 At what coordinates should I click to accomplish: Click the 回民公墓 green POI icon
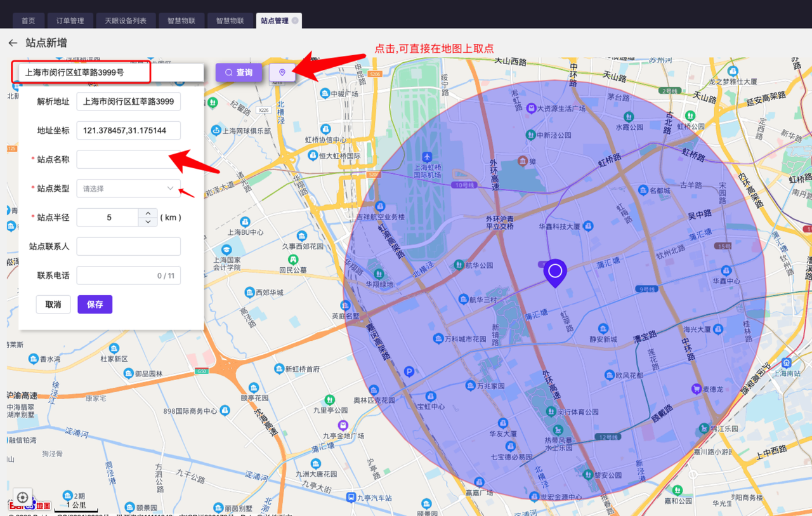coord(293,260)
